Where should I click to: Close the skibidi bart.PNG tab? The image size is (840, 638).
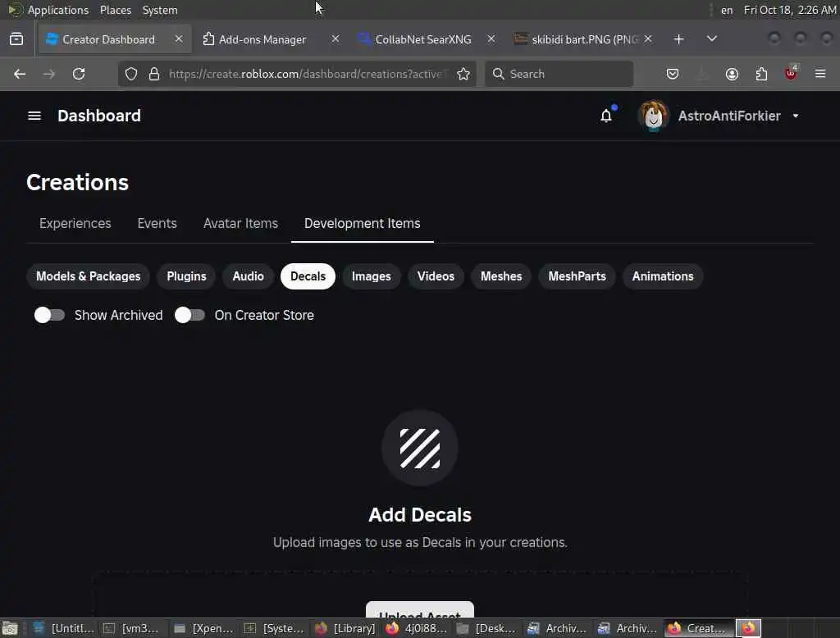coord(648,39)
